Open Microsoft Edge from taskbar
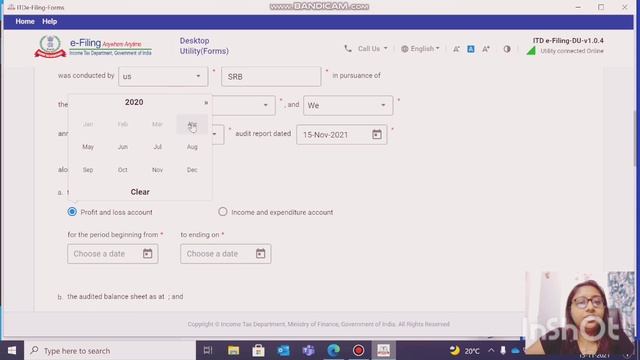The image size is (640, 360). [x=333, y=351]
